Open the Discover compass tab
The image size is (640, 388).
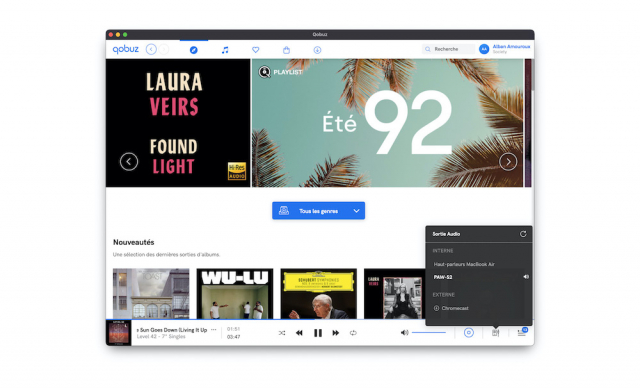point(193,50)
